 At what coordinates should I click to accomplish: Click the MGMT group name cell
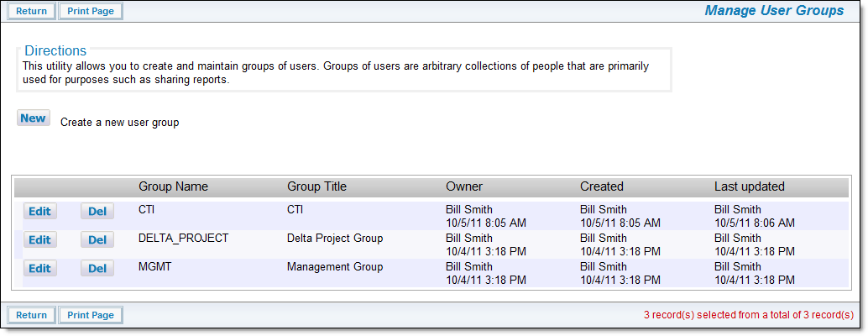(155, 267)
